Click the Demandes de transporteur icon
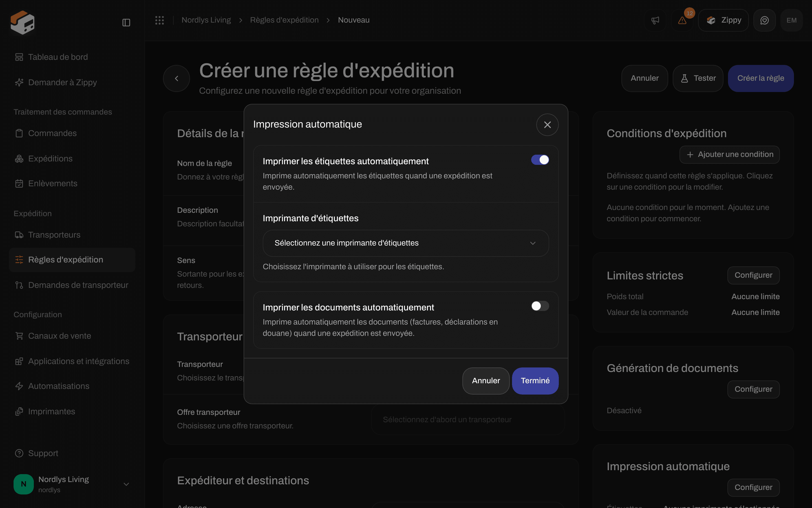Viewport: 812px width, 508px height. point(19,285)
